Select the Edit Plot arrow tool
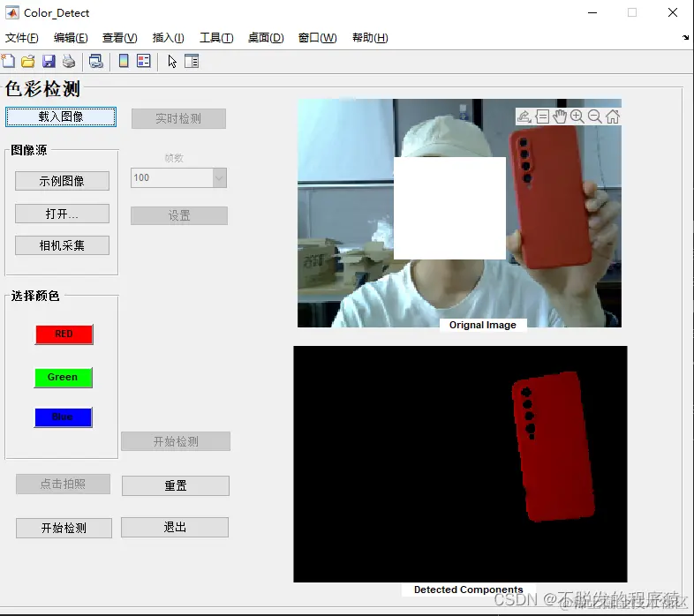694x616 pixels. [172, 61]
